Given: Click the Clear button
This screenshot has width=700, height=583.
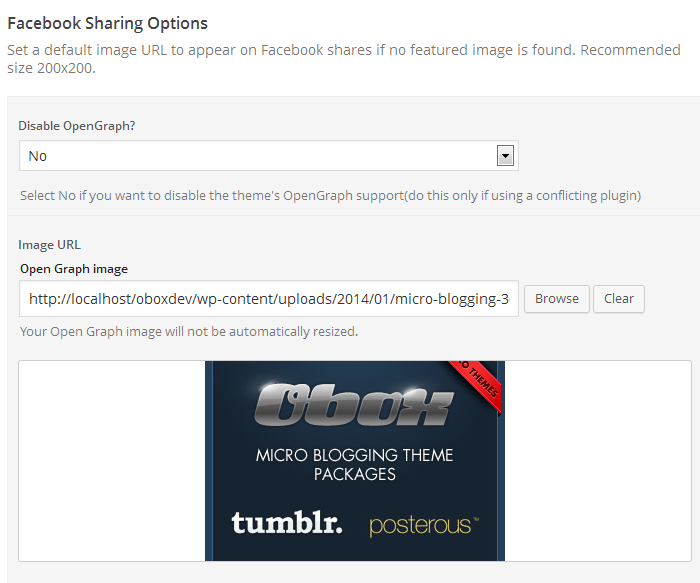Looking at the screenshot, I should click(619, 299).
